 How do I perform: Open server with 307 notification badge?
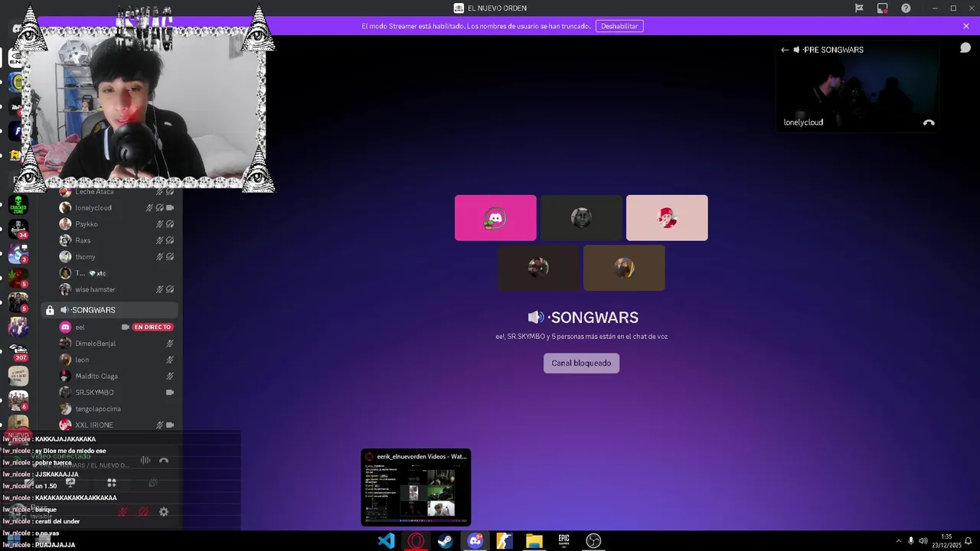18,351
